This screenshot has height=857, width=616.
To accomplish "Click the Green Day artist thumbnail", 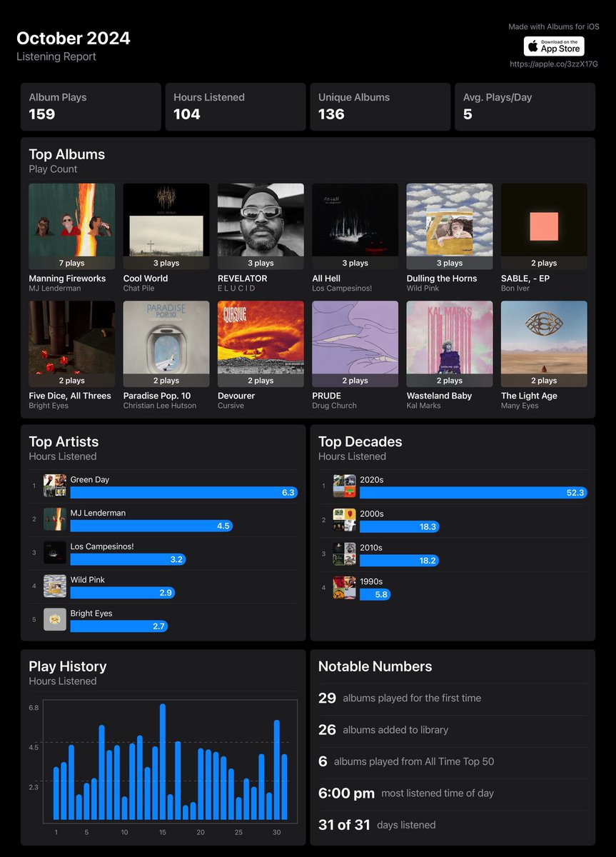I will coord(55,486).
